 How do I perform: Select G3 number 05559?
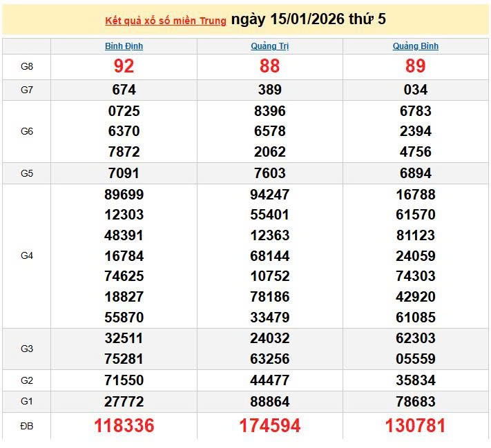pyautogui.click(x=416, y=359)
